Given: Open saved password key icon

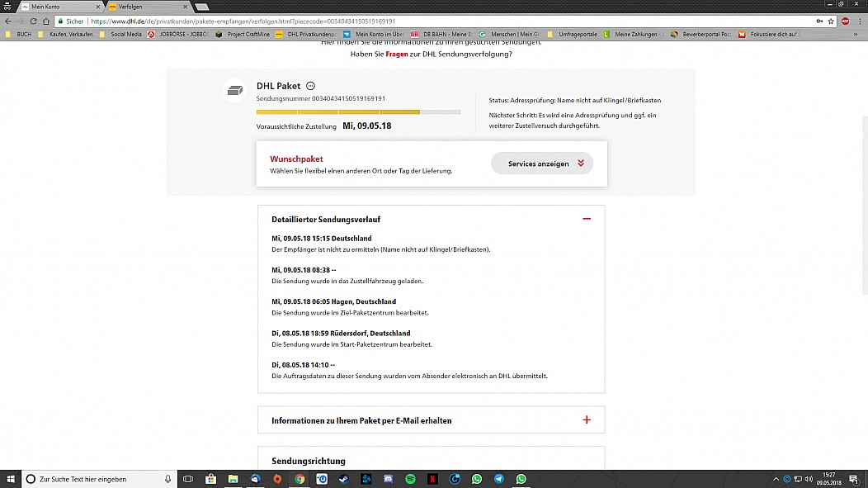Looking at the screenshot, I should coord(819,21).
